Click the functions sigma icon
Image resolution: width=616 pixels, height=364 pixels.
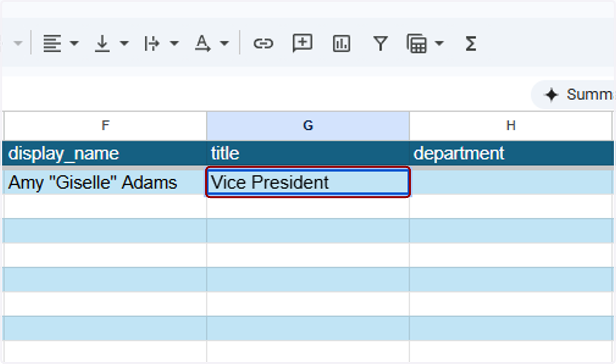coord(471,44)
